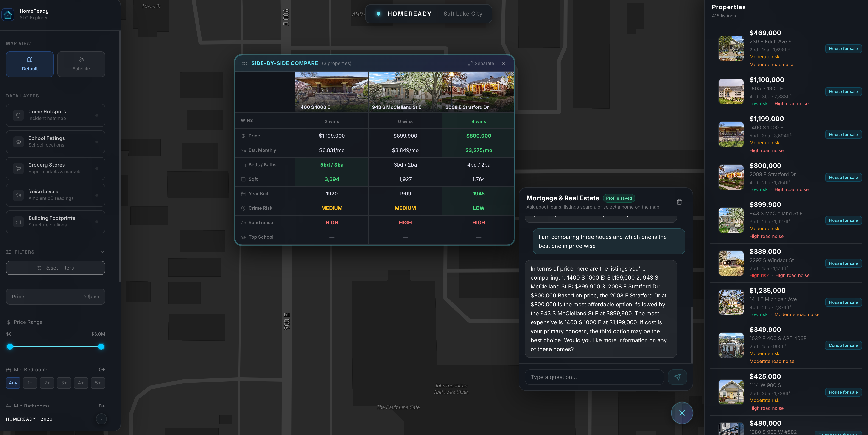This screenshot has width=868, height=435.
Task: Click the round chat close floating button
Action: [682, 413]
